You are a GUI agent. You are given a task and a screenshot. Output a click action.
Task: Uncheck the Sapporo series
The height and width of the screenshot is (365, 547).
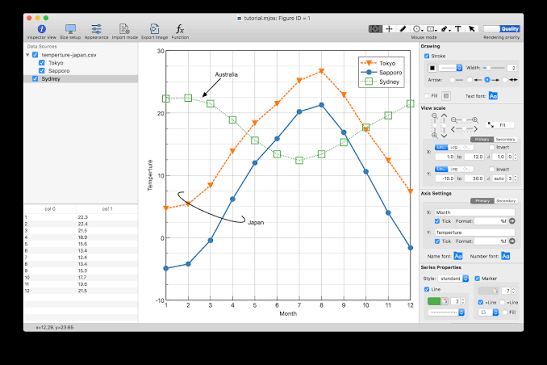coord(42,71)
